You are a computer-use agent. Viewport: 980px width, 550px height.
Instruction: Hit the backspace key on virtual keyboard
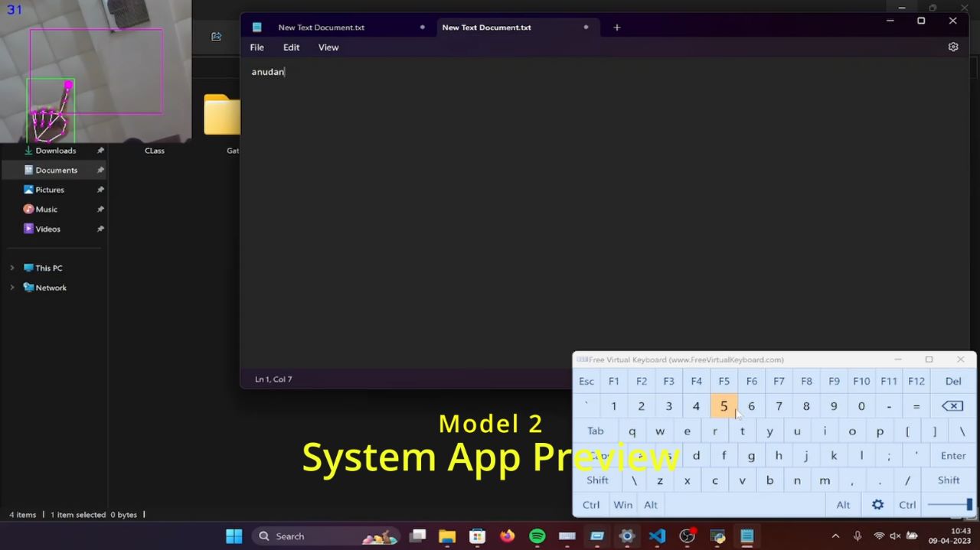(x=952, y=406)
